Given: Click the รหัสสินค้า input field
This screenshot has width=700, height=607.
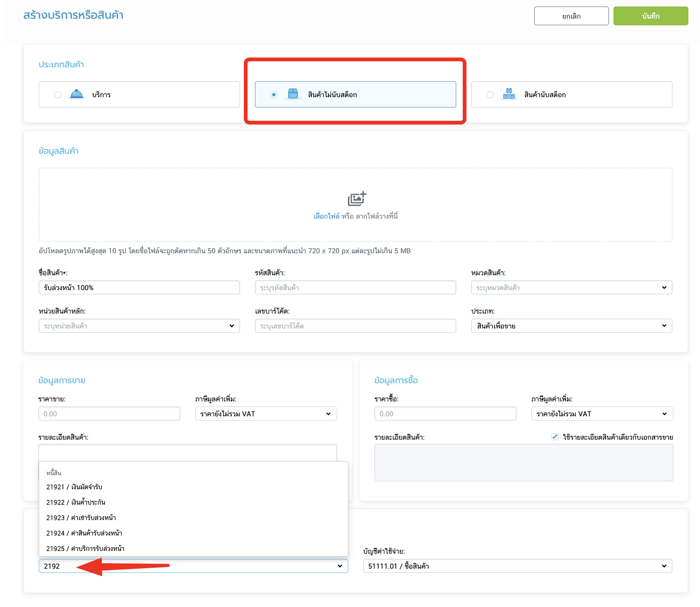Looking at the screenshot, I should [355, 287].
